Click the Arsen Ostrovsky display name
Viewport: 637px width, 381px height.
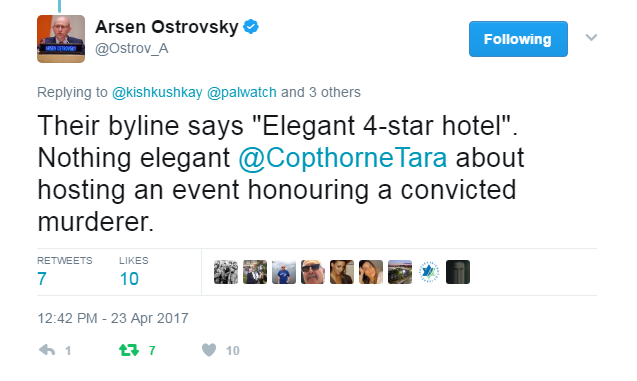tap(167, 27)
